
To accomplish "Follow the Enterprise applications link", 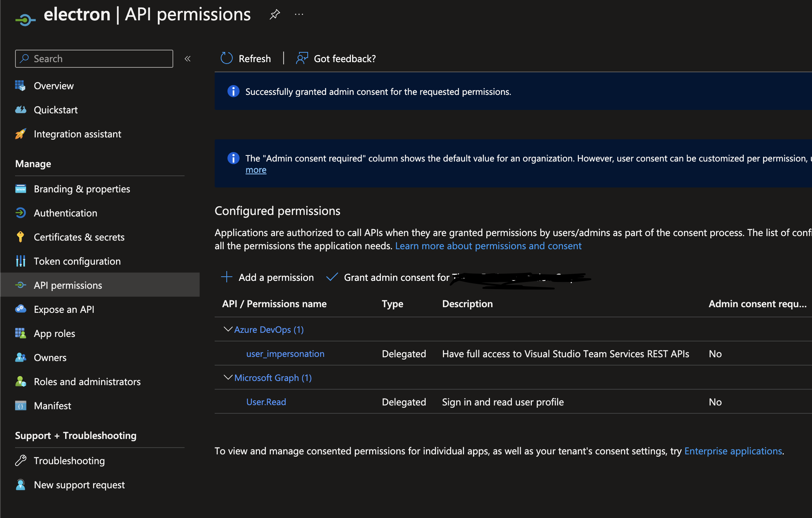I will coord(733,451).
